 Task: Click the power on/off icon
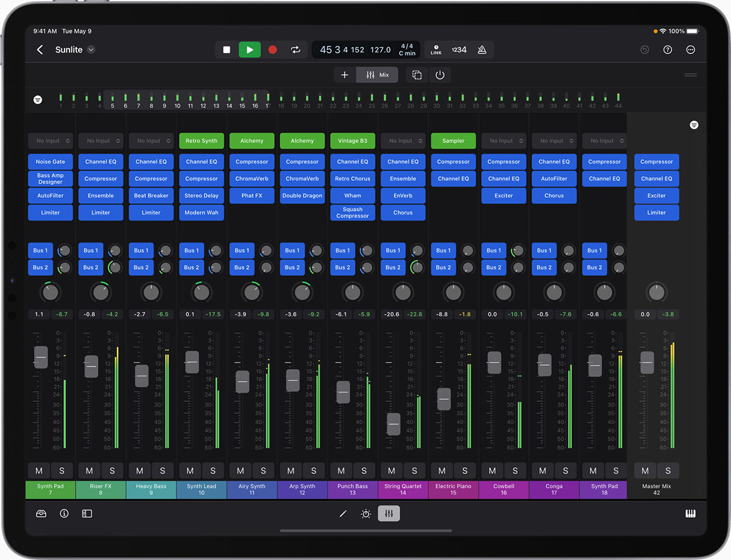[440, 75]
